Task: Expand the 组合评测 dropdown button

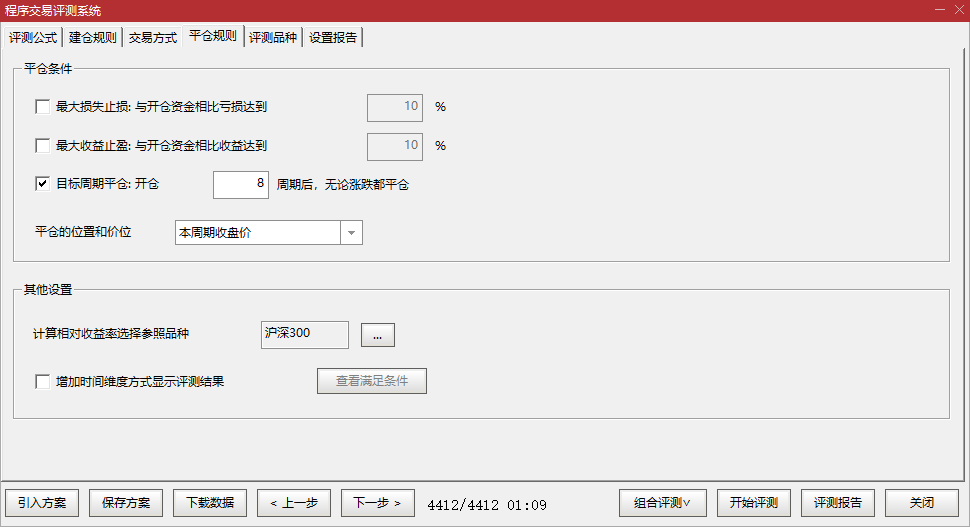Action: [x=663, y=502]
